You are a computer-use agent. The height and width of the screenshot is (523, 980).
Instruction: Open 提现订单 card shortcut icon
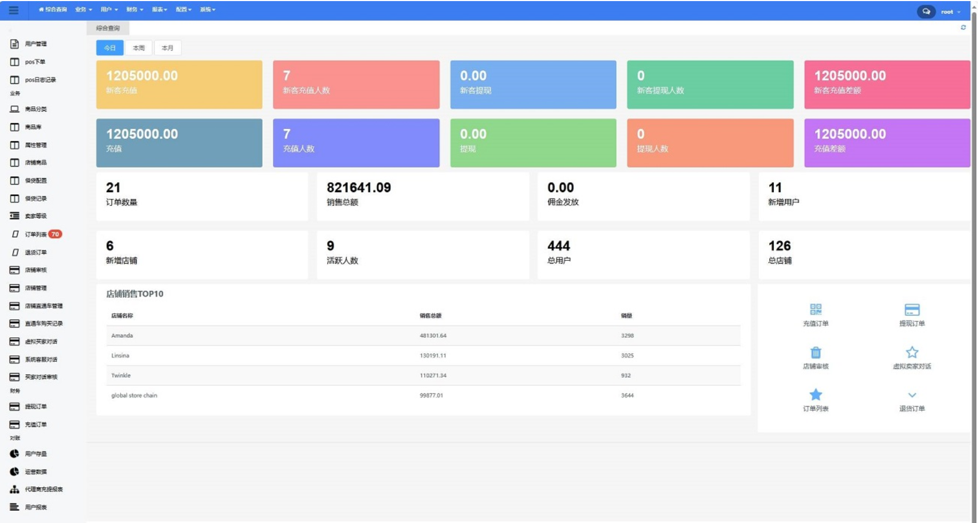912,310
